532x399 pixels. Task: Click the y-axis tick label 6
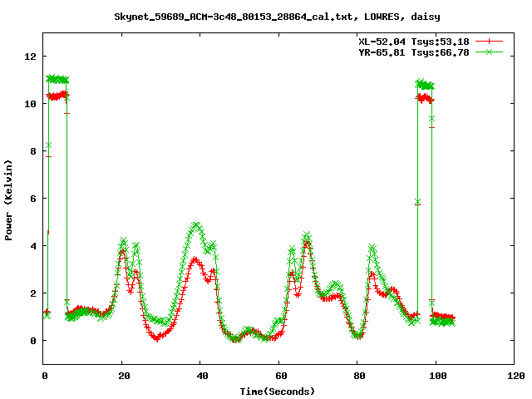pos(33,199)
